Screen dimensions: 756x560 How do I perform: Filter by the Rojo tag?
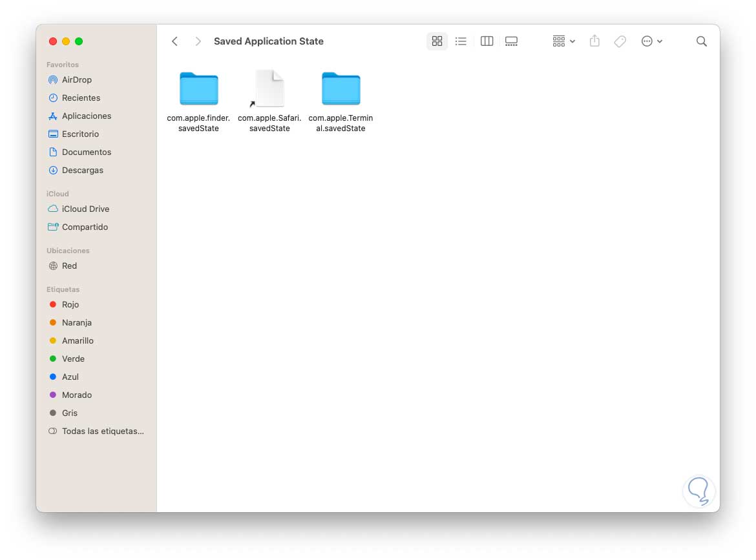[96, 305]
